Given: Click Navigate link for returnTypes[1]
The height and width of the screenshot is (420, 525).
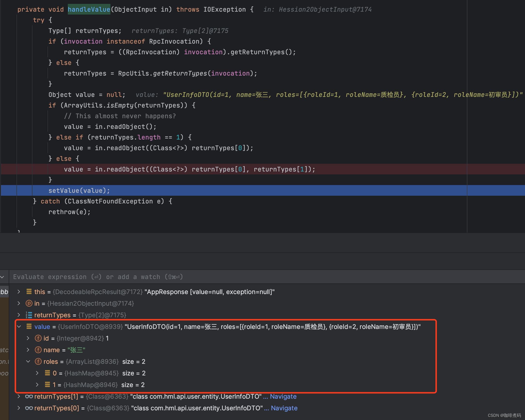Looking at the screenshot, I should tap(283, 396).
